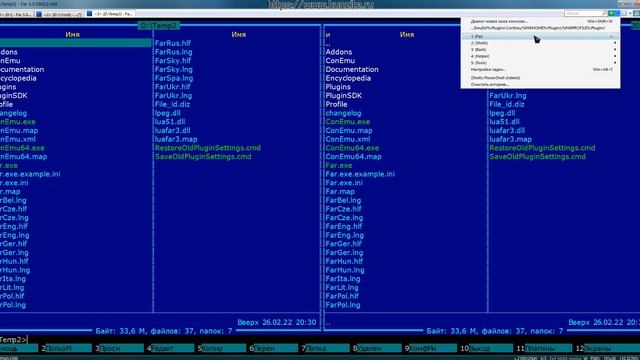Choose 'Диалог новое окно консоли...' menu entry
Image resolution: width=640 pixels, height=360 pixels.
[x=540, y=21]
